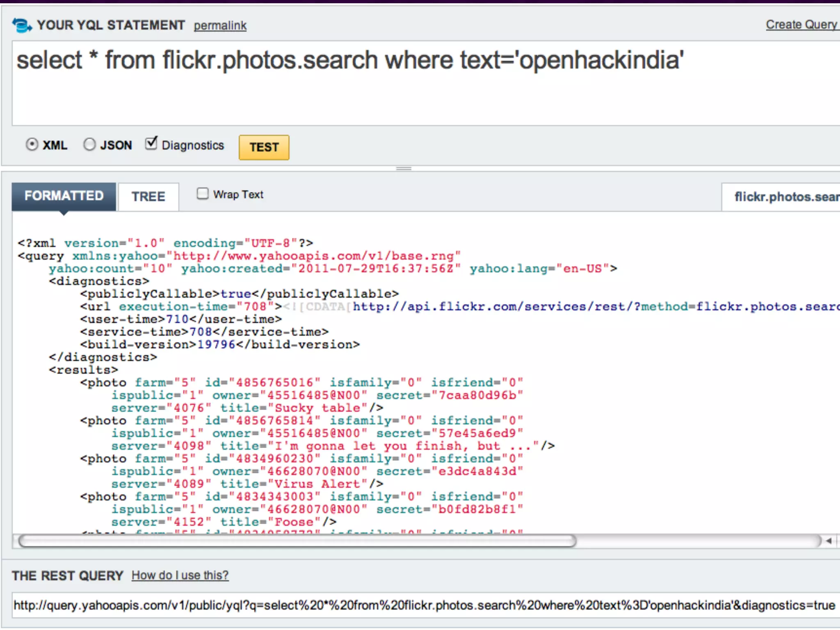Click the YQL console logo icon
Screen dimensions: 840x630
[x=21, y=25]
